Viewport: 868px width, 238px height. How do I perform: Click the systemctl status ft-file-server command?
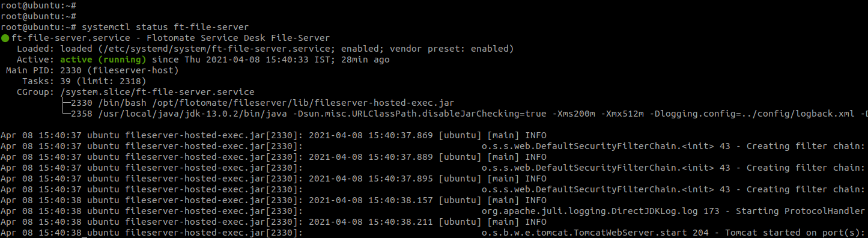(x=165, y=27)
